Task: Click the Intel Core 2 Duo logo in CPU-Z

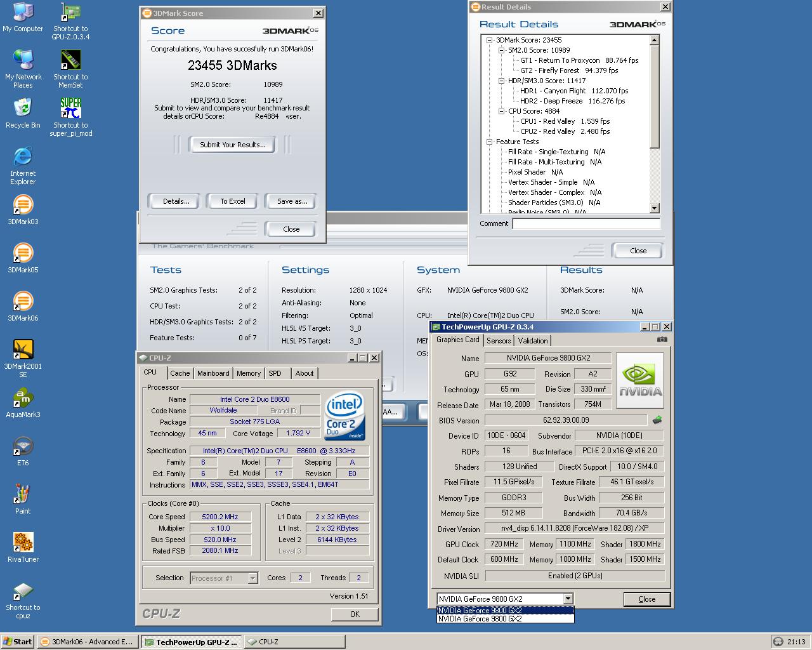Action: click(x=344, y=416)
